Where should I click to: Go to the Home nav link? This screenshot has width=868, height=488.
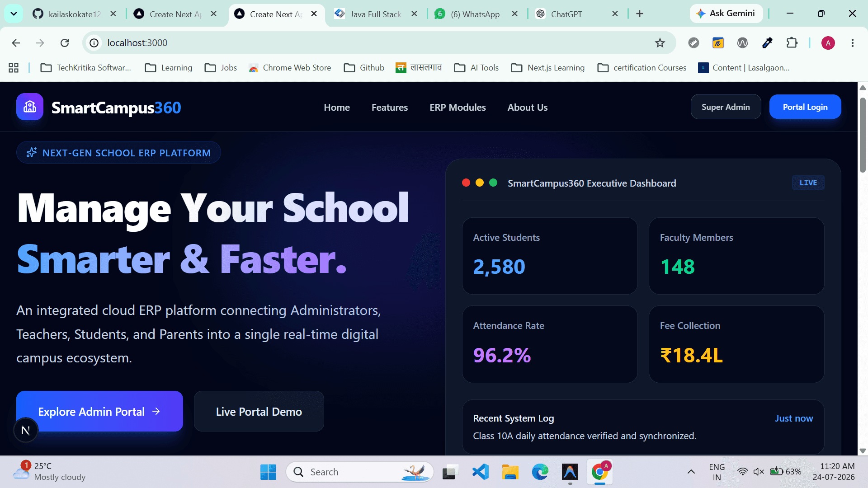337,108
